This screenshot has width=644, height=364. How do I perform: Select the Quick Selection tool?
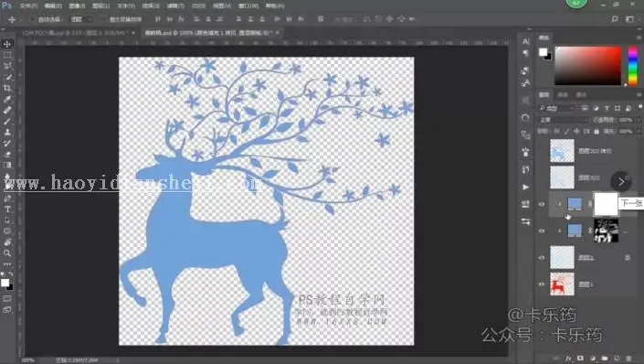7,77
